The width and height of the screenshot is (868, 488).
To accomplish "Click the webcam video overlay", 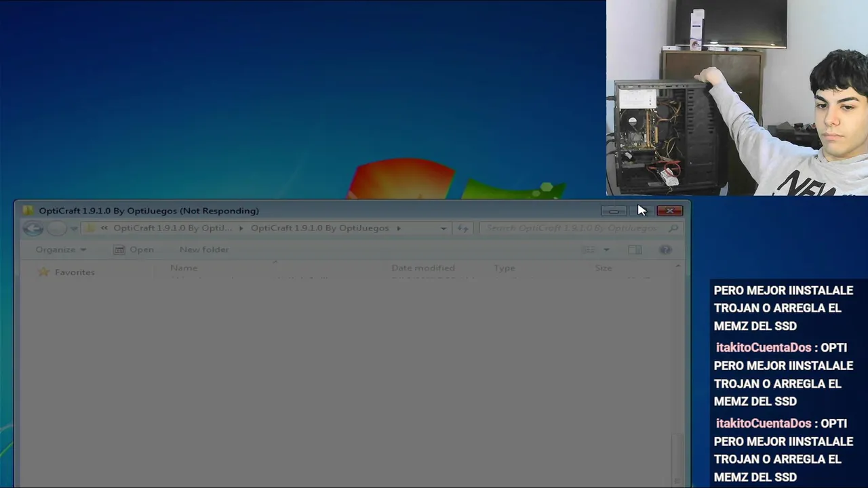I will [737, 98].
